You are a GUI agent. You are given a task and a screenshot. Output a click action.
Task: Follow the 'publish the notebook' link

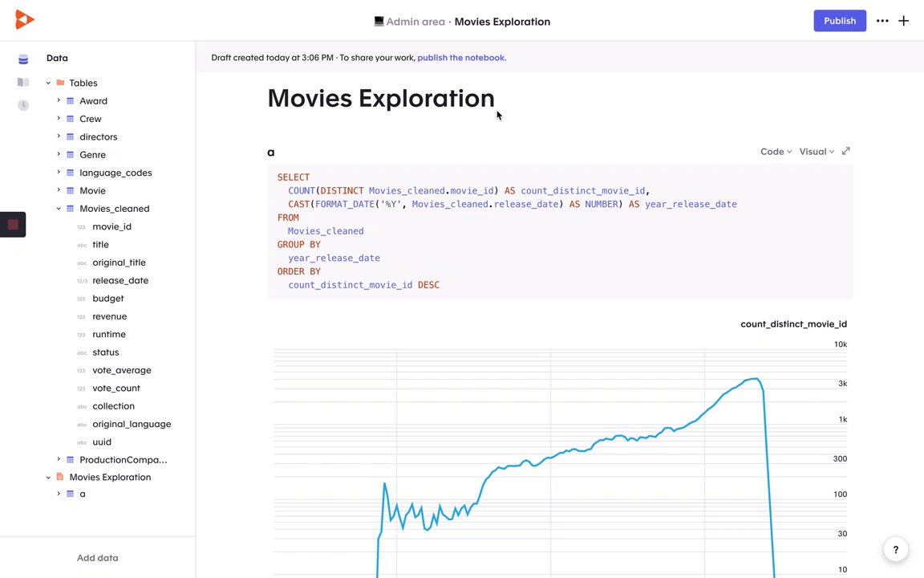[461, 58]
